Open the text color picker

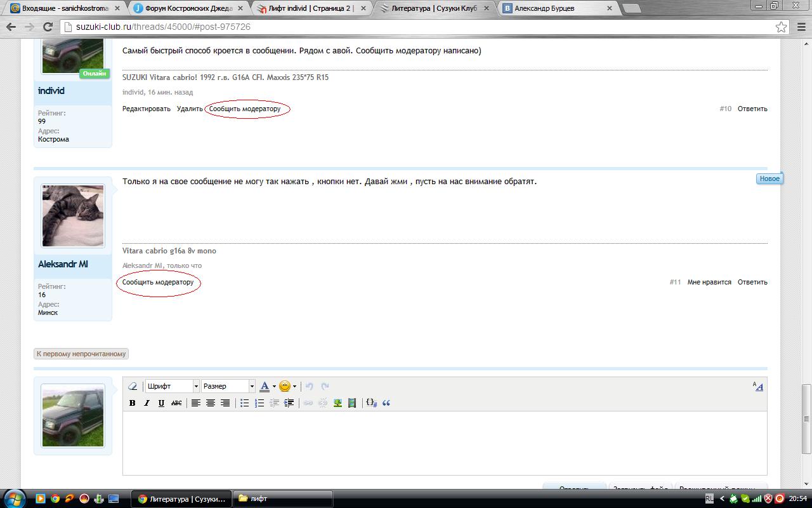point(265,386)
